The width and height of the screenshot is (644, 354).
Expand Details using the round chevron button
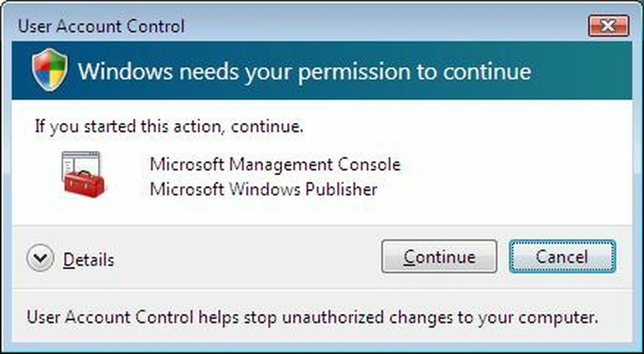pyautogui.click(x=40, y=258)
